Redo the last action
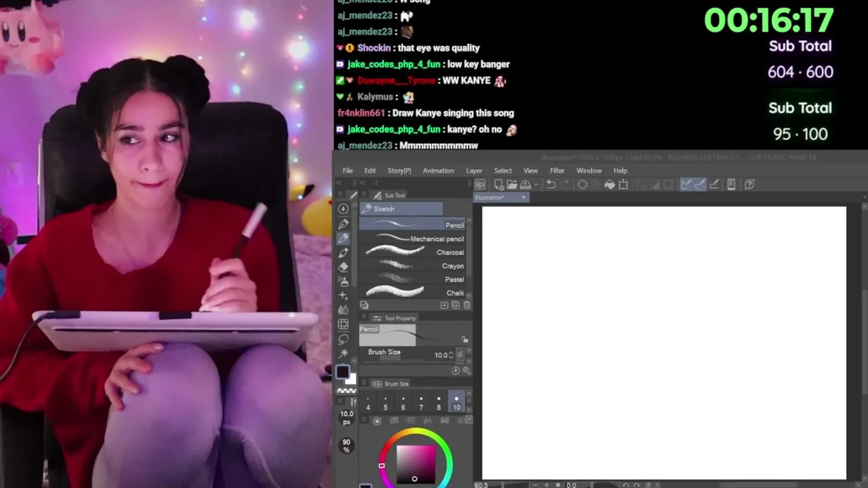 [565, 184]
